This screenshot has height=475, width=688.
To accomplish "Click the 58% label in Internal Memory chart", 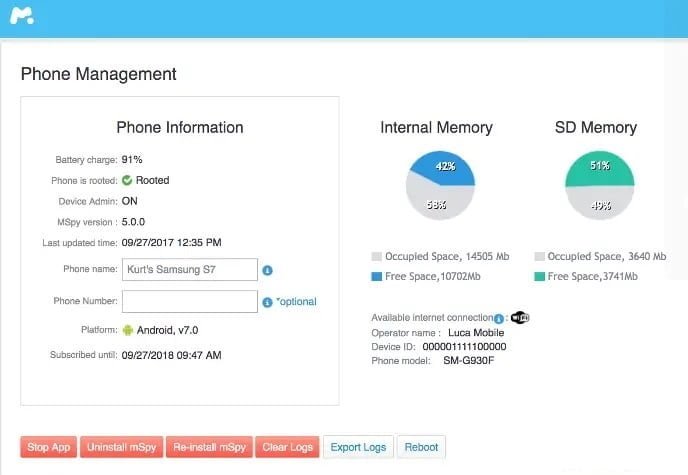I will coord(436,204).
